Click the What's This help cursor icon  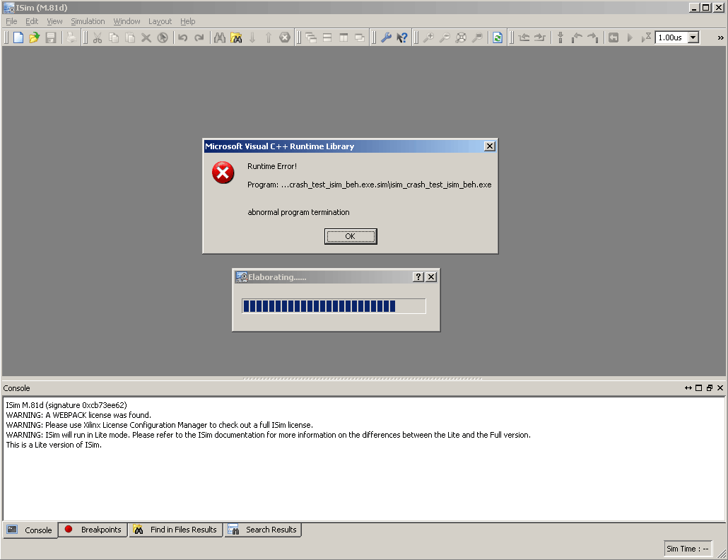pos(402,37)
